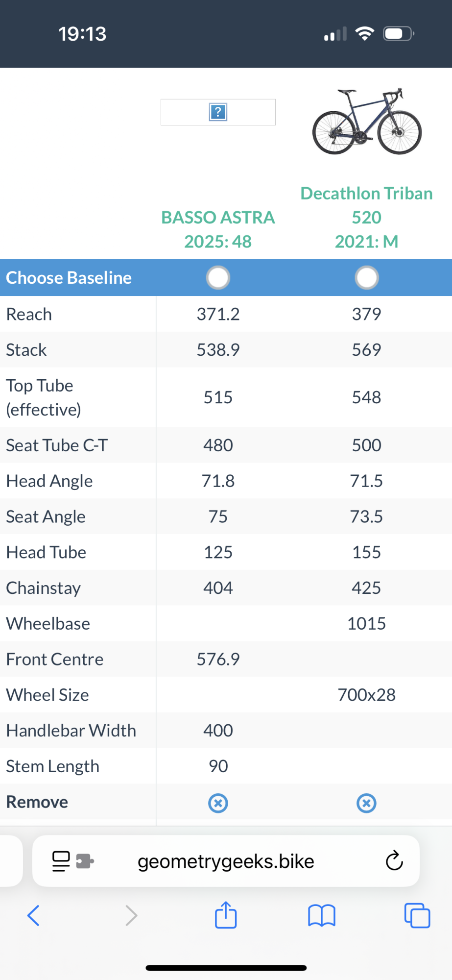Image resolution: width=452 pixels, height=980 pixels.
Task: Tap the Decathlon Triban bike thumbnail
Action: click(x=367, y=122)
